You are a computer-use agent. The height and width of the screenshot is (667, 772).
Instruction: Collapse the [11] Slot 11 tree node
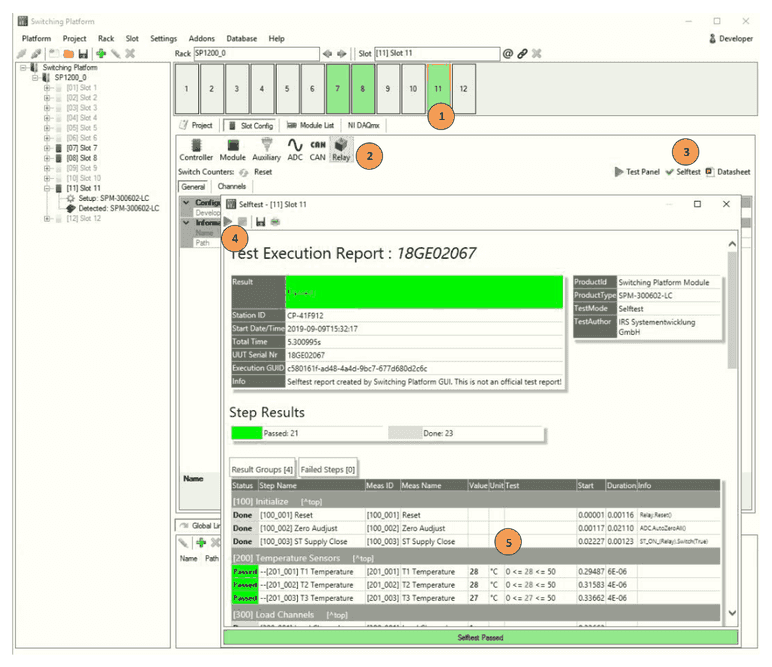(x=47, y=188)
